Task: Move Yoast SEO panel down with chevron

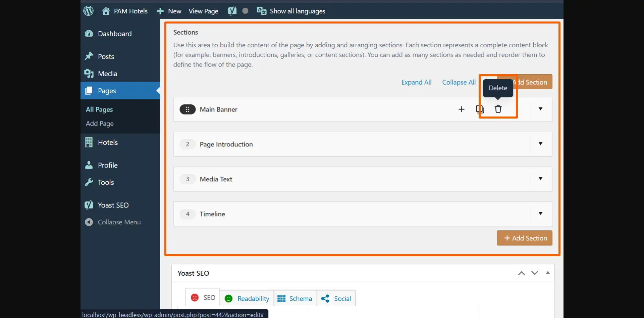Action: 535,273
